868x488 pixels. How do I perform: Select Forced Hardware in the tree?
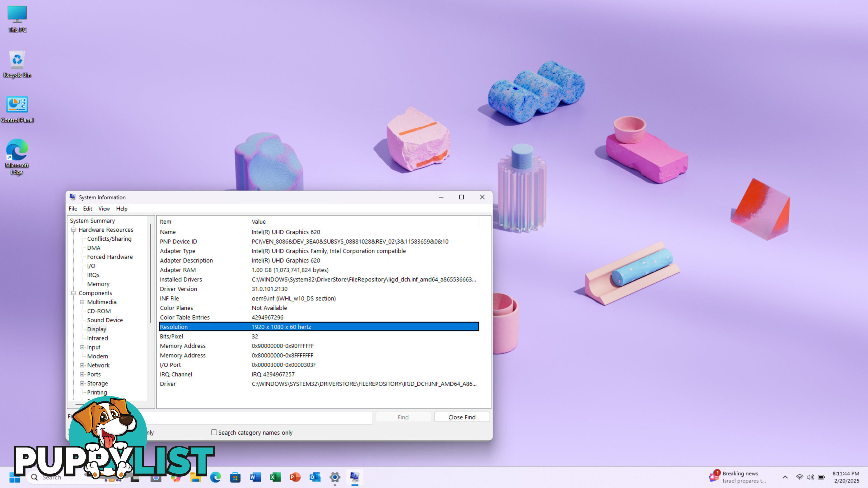click(110, 257)
